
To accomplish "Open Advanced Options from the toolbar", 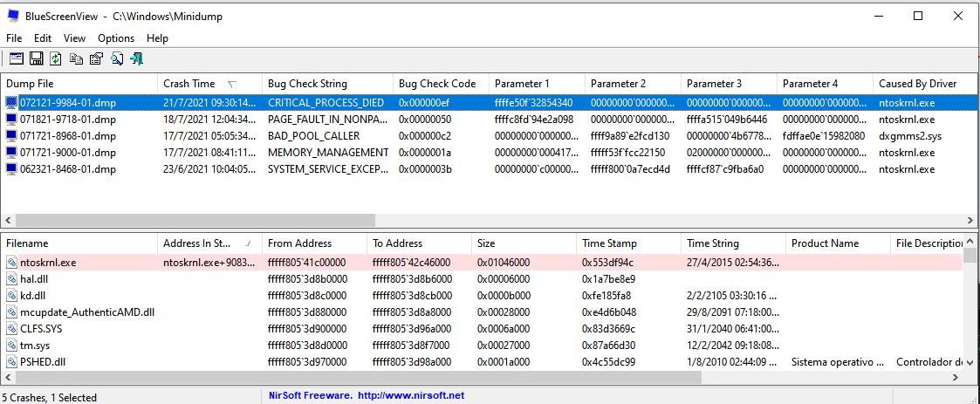I will coord(17,58).
